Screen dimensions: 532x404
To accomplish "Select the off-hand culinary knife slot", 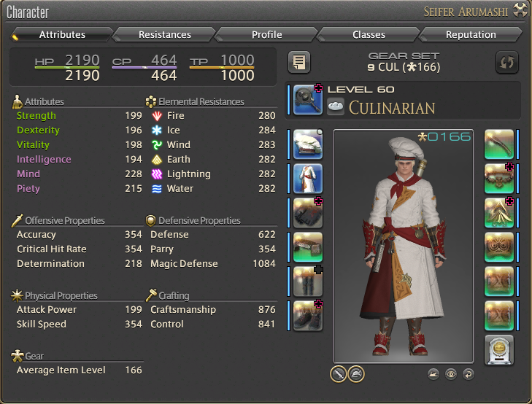I will 498,144.
